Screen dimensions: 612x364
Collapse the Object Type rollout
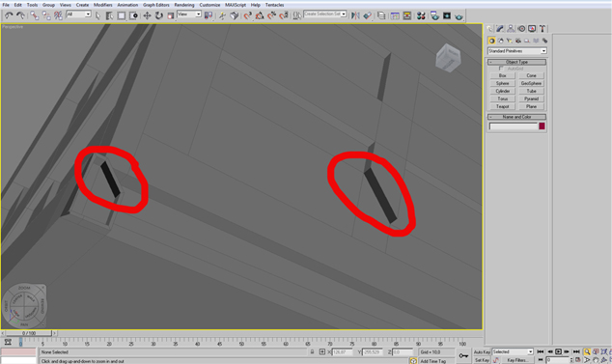click(x=516, y=62)
